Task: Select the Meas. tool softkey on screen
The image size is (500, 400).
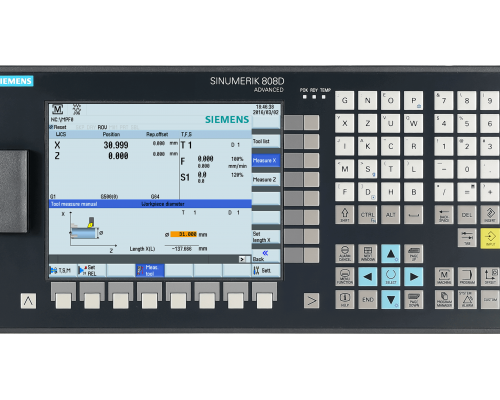Action: pyautogui.click(x=150, y=270)
